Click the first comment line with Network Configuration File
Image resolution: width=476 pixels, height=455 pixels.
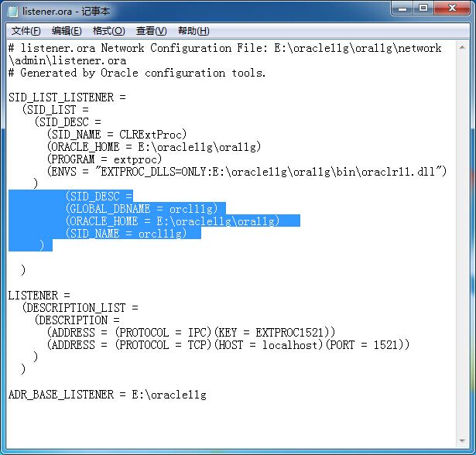coord(225,48)
